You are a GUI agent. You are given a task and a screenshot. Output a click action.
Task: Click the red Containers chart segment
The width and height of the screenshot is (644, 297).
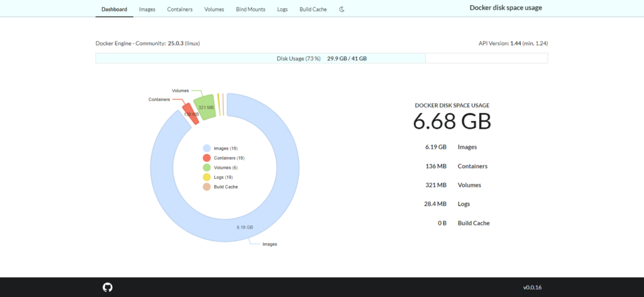pos(191,114)
